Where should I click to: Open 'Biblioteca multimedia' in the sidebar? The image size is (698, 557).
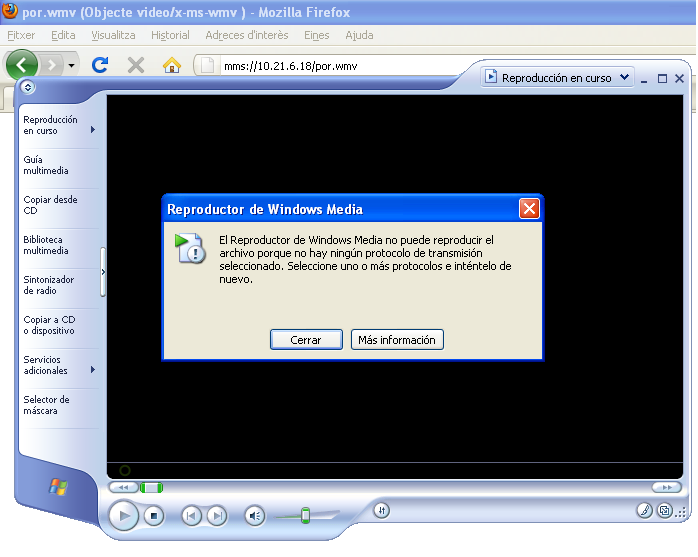coord(46,245)
